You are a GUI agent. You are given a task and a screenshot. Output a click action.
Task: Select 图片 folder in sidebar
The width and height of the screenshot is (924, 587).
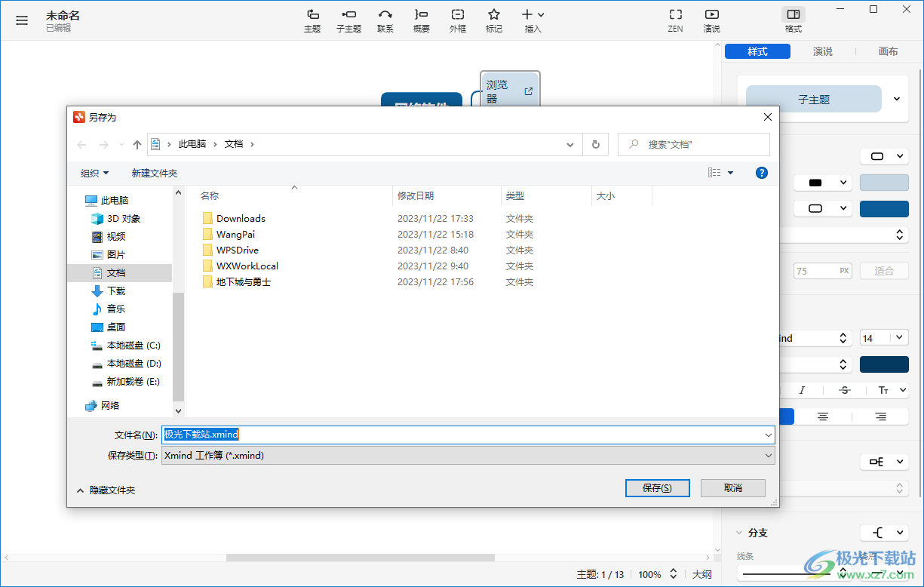(x=108, y=254)
